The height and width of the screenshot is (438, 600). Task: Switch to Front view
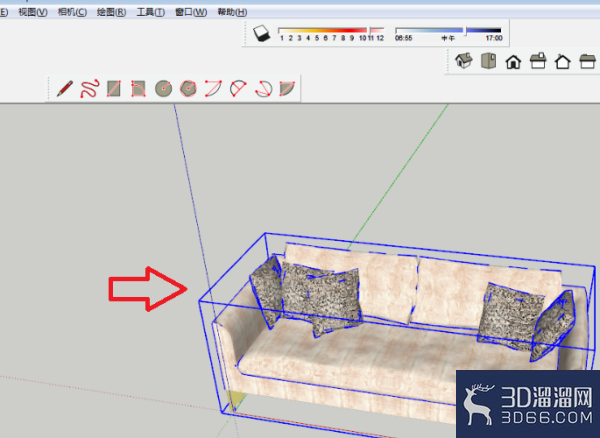[513, 61]
